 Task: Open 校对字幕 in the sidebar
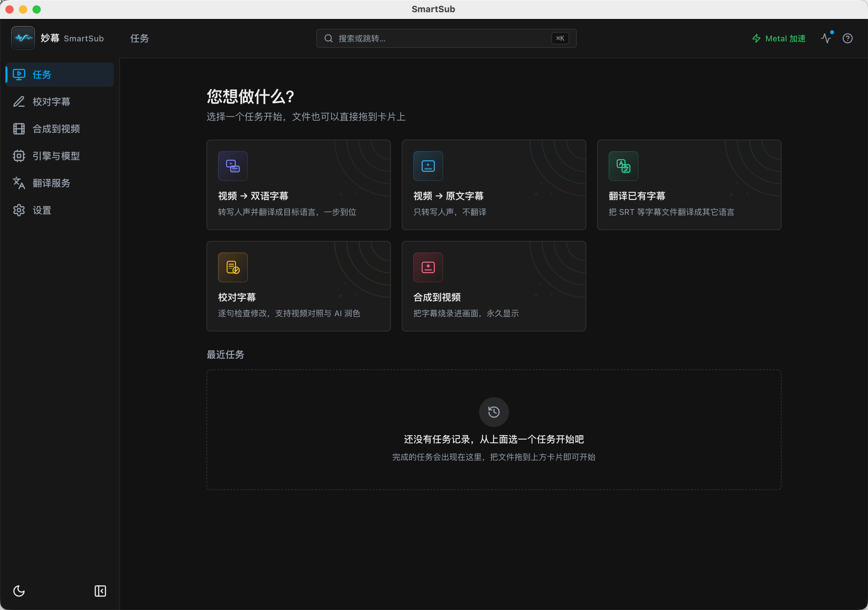[60, 102]
